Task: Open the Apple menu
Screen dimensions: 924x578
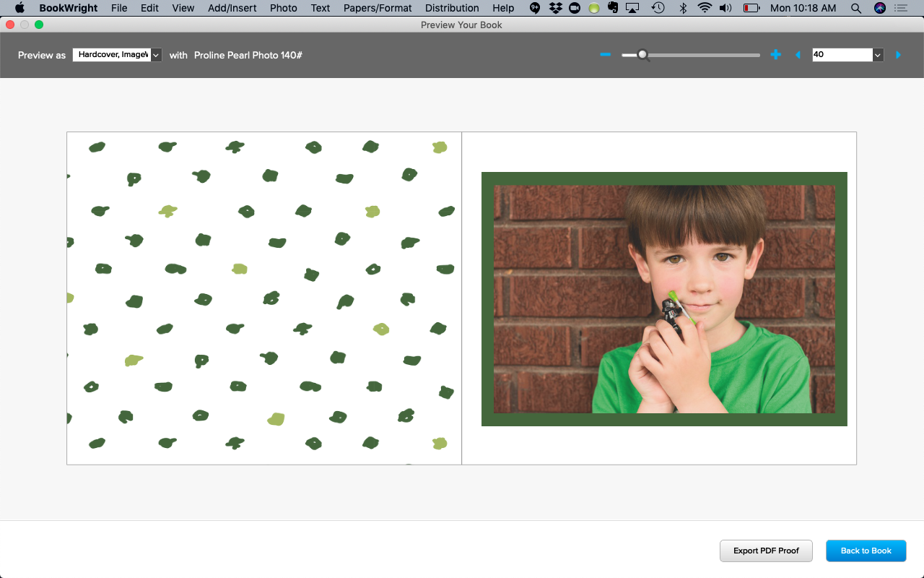Action: click(19, 8)
